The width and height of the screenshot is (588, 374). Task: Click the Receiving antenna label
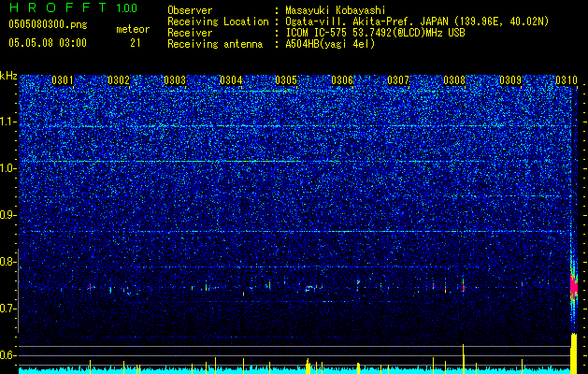click(215, 44)
